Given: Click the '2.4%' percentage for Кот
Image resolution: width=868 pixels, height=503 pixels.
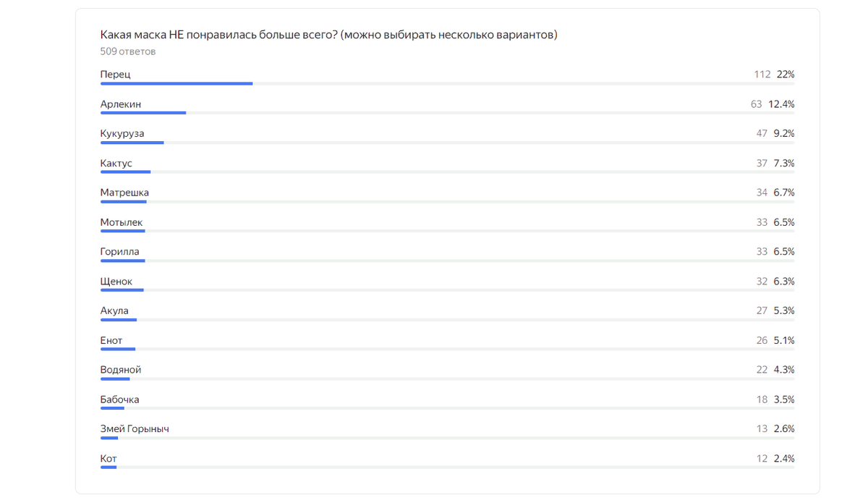Looking at the screenshot, I should tap(784, 458).
